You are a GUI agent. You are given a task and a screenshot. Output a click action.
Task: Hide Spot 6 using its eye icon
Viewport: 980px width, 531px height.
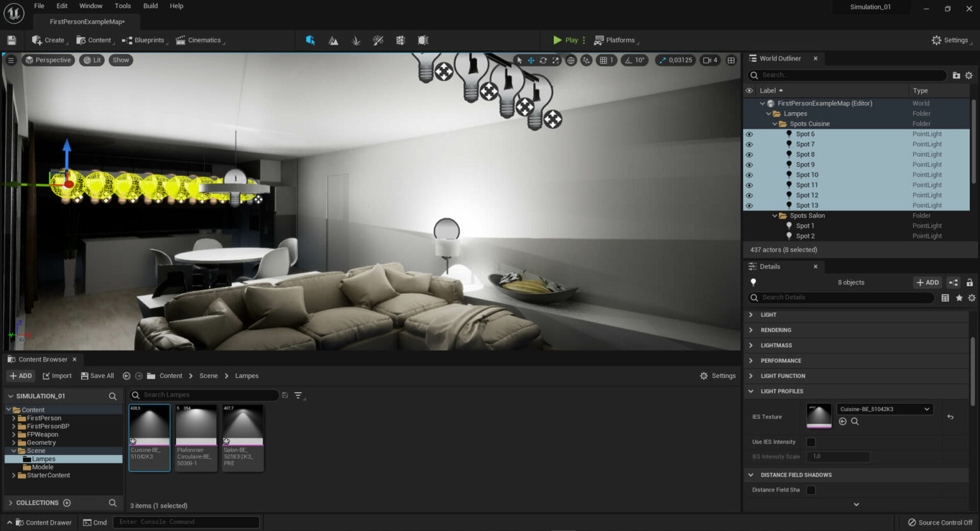pos(750,135)
